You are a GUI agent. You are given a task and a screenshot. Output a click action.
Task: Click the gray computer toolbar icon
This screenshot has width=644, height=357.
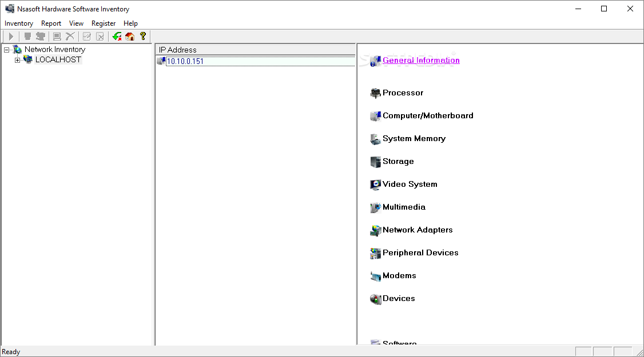(57, 37)
